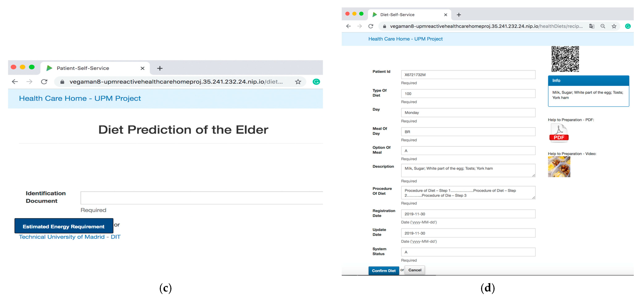Viewport: 644px width, 298px height.
Task: Click Grammarly icon in Diet-Self-Service window
Action: pos(627,26)
